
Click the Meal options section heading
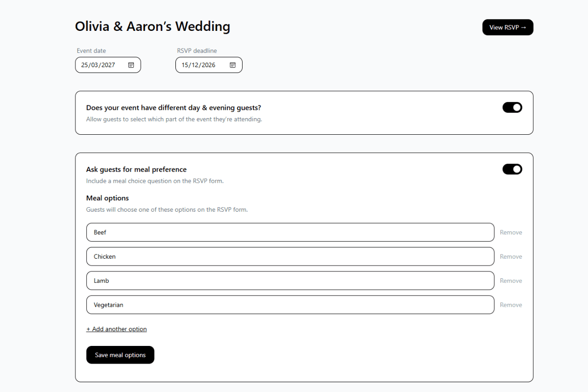(107, 198)
